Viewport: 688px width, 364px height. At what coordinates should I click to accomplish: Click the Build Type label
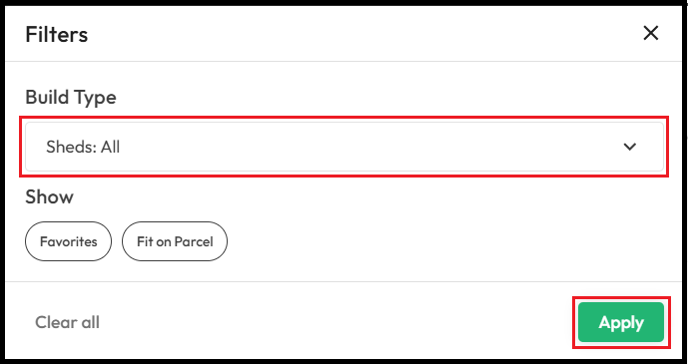point(71,97)
